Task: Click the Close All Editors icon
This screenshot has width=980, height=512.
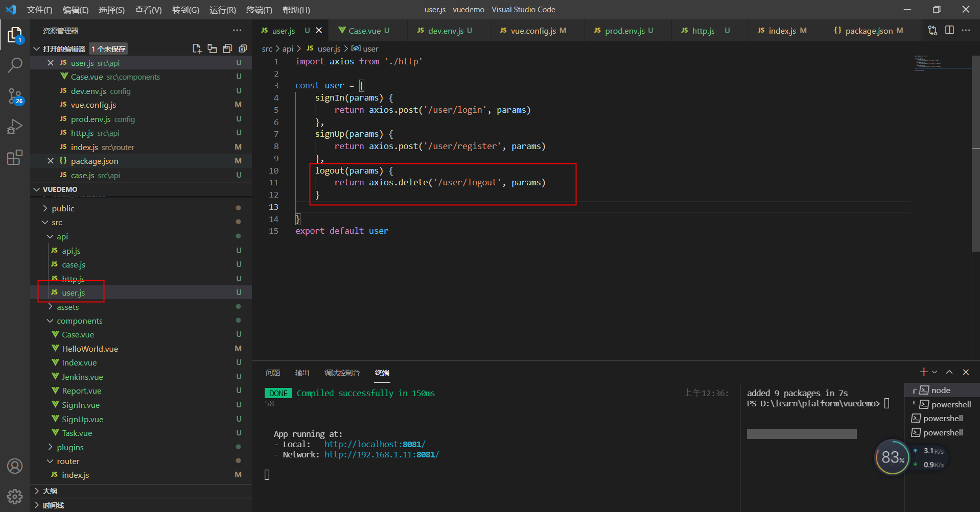Action: (x=243, y=48)
